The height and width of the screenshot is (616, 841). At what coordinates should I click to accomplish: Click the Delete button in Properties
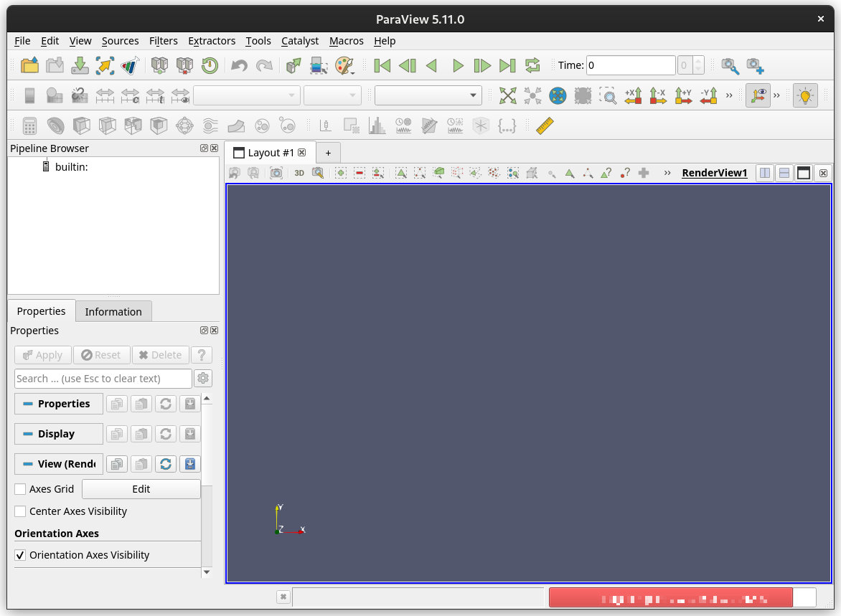(x=160, y=355)
